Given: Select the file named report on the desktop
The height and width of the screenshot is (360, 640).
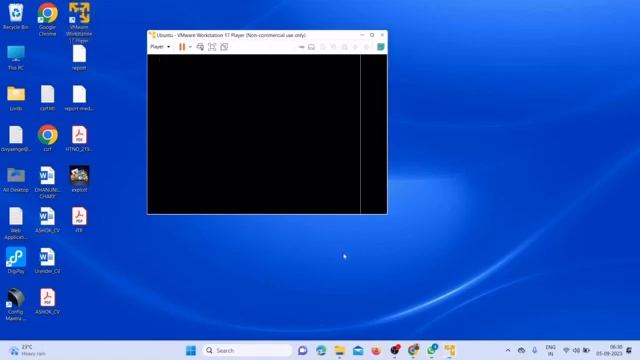Looking at the screenshot, I should 79,58.
